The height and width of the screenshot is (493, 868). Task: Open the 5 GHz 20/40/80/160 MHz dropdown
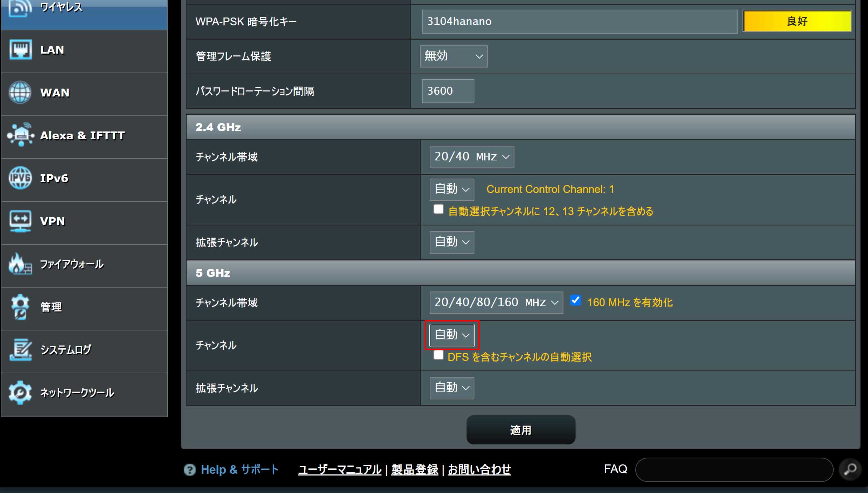coord(496,303)
